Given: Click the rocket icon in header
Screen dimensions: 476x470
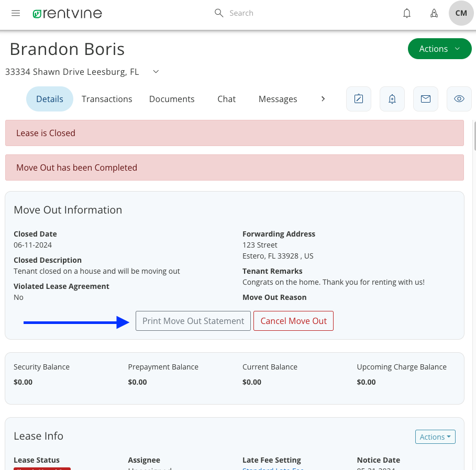Looking at the screenshot, I should coord(434,14).
